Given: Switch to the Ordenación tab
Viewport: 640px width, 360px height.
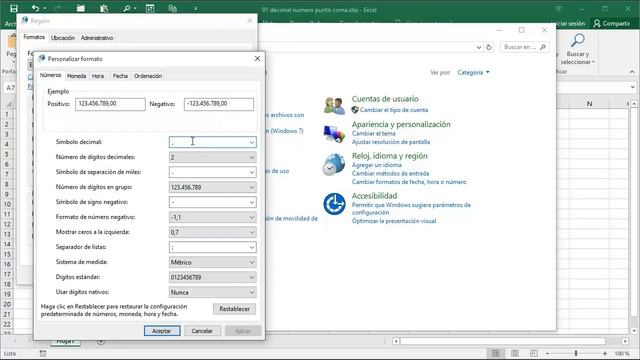Looking at the screenshot, I should tap(148, 76).
